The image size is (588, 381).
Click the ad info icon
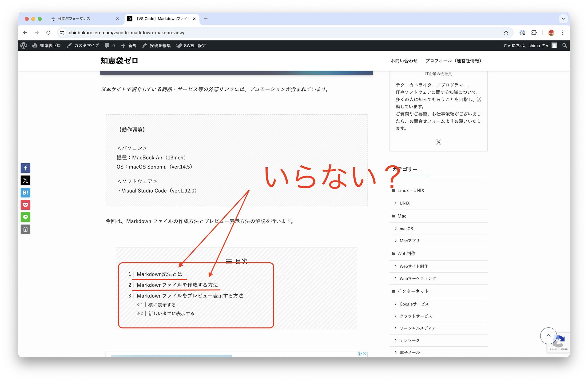[359, 353]
